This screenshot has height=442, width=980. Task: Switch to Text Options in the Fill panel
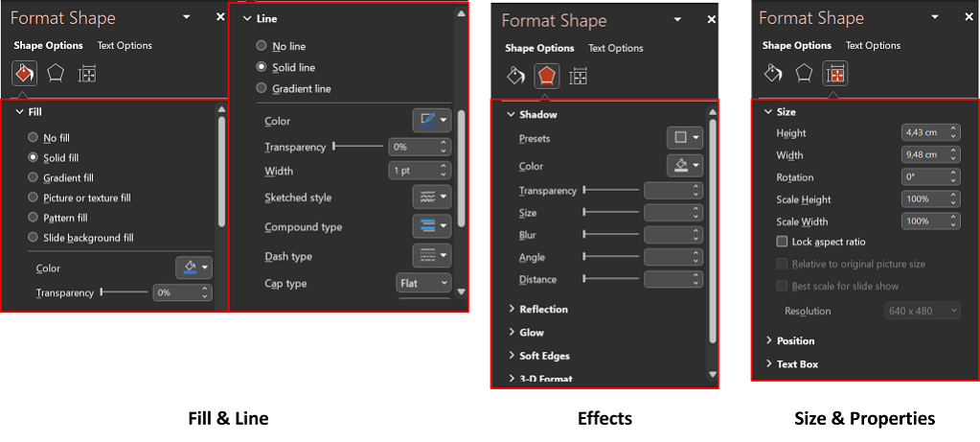click(x=125, y=46)
